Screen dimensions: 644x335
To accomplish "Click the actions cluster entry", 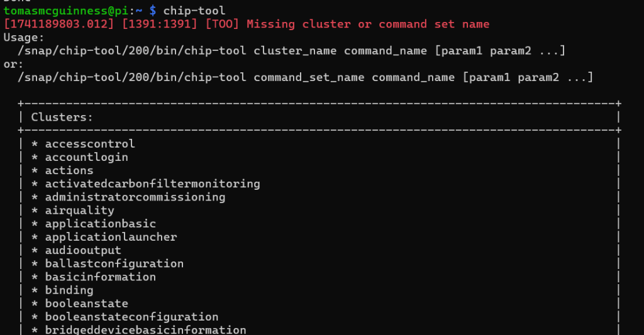I will [69, 170].
